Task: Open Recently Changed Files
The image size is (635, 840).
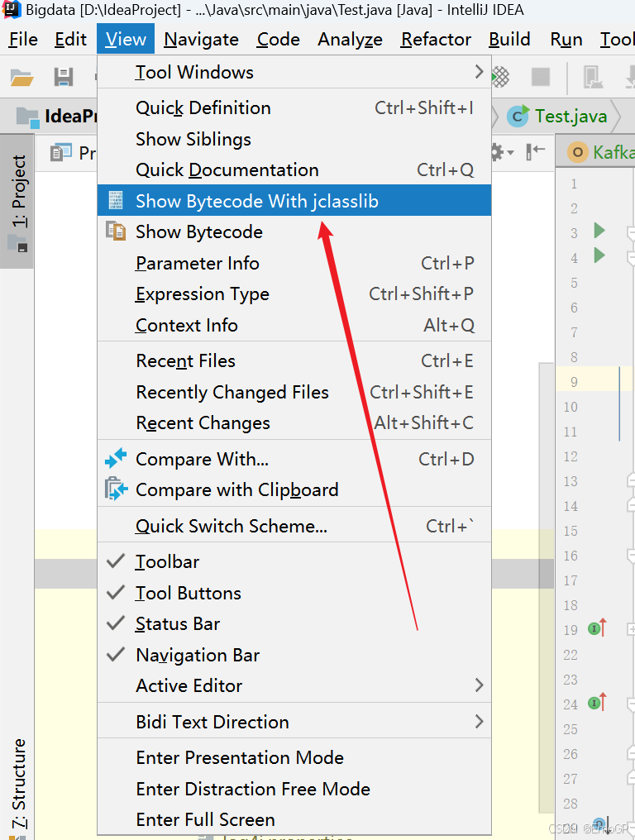Action: tap(294, 392)
